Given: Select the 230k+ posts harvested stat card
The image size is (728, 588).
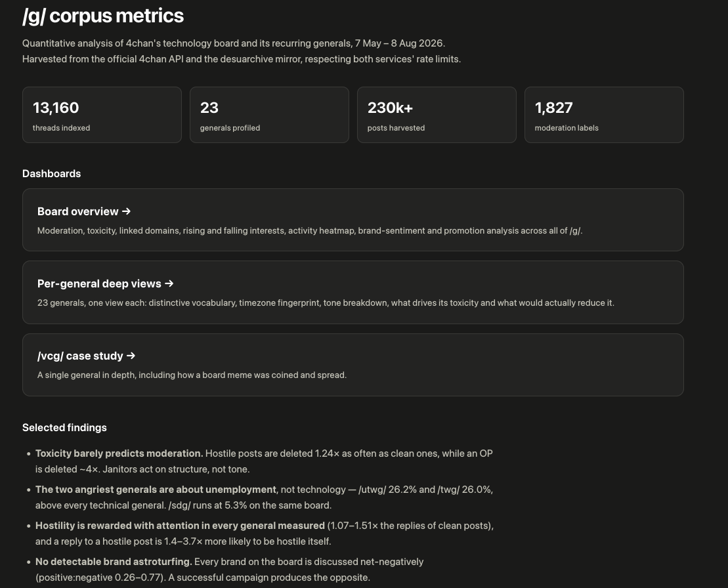Looking at the screenshot, I should pyautogui.click(x=437, y=115).
